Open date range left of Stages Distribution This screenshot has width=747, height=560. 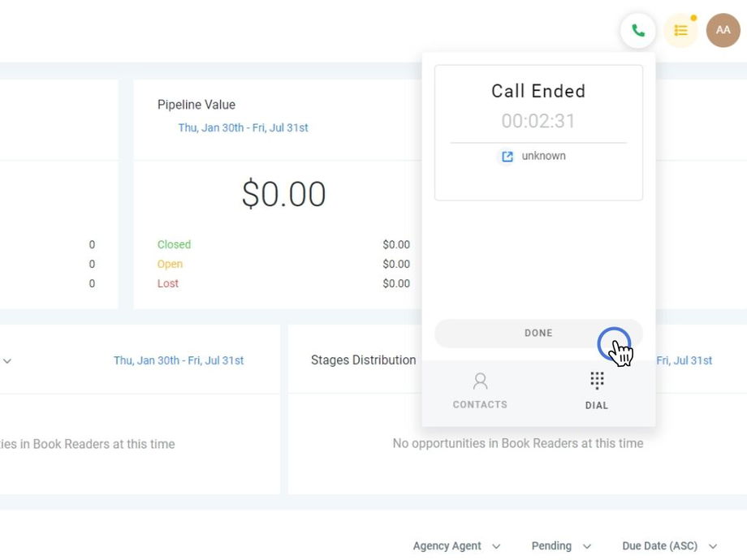179,360
